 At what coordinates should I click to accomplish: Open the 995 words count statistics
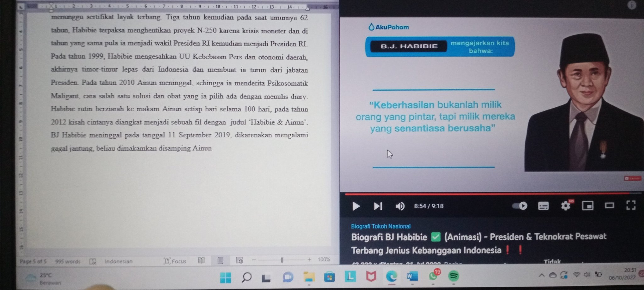68,261
